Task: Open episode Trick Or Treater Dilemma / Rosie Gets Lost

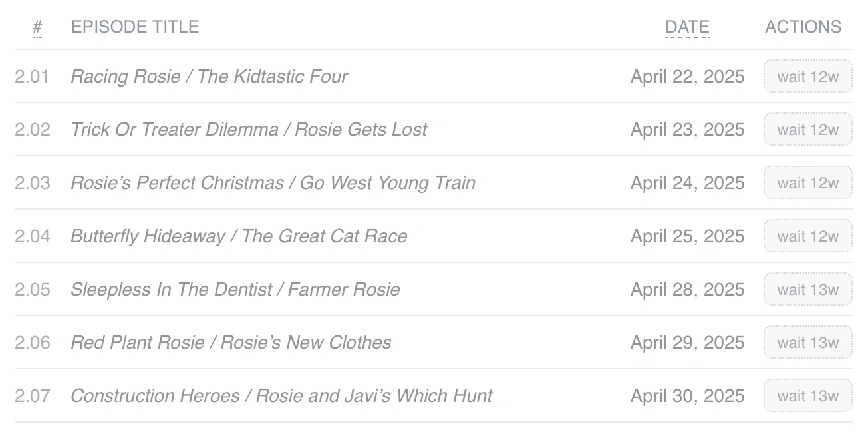Action: click(249, 129)
